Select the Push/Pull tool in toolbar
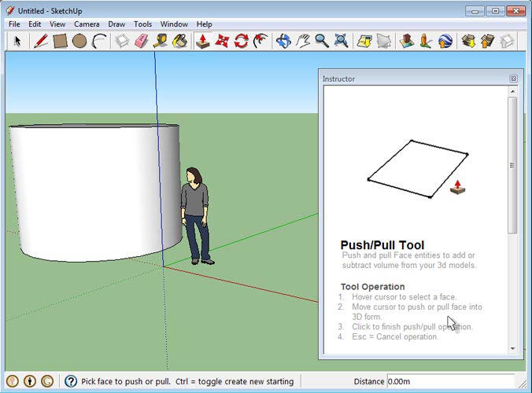 click(202, 40)
